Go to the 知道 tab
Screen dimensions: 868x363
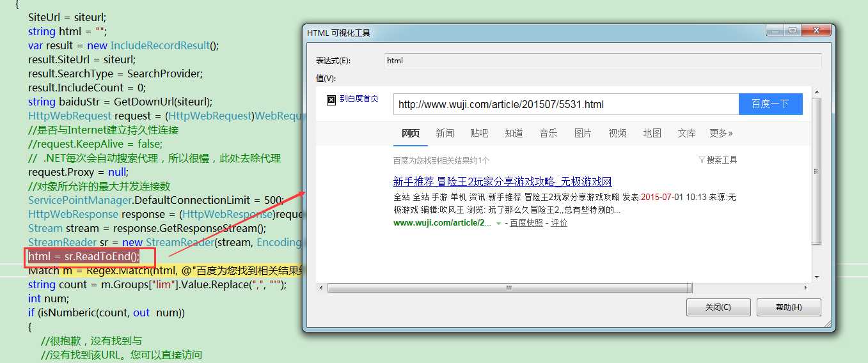514,133
